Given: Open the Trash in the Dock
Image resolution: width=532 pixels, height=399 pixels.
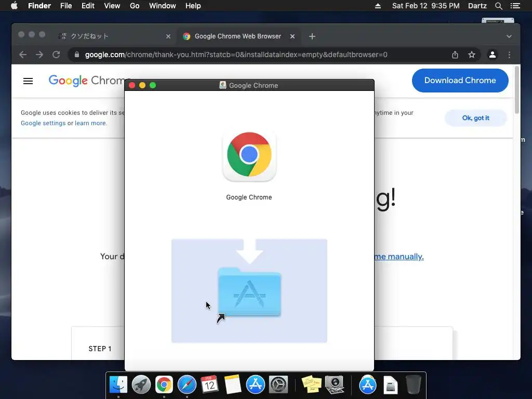Looking at the screenshot, I should coord(414,385).
